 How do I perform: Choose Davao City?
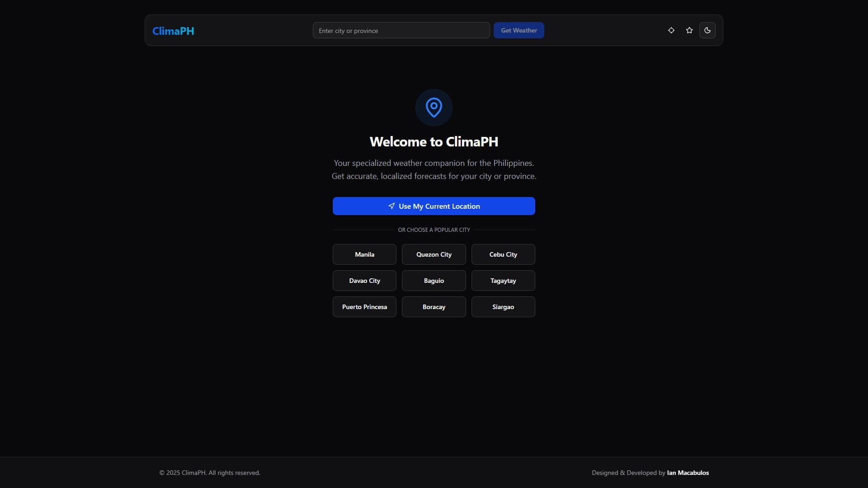click(364, 280)
